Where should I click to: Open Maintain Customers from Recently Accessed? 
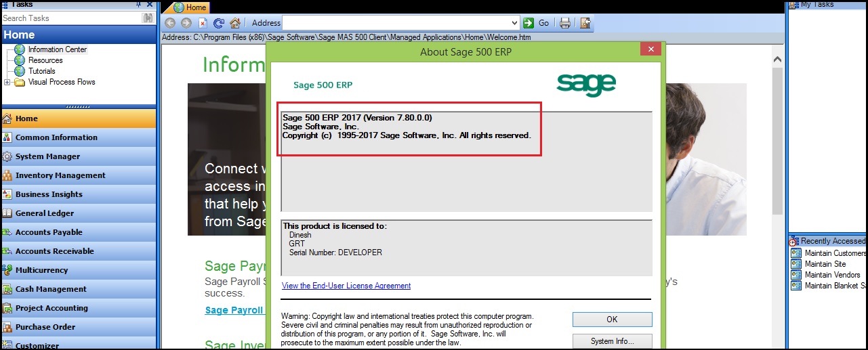coord(834,253)
